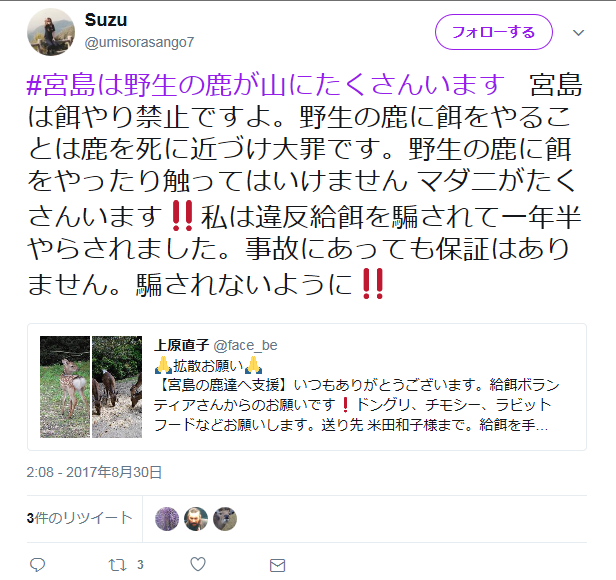Click the retweet arrows icon
The height and width of the screenshot is (580, 616).
click(x=117, y=565)
